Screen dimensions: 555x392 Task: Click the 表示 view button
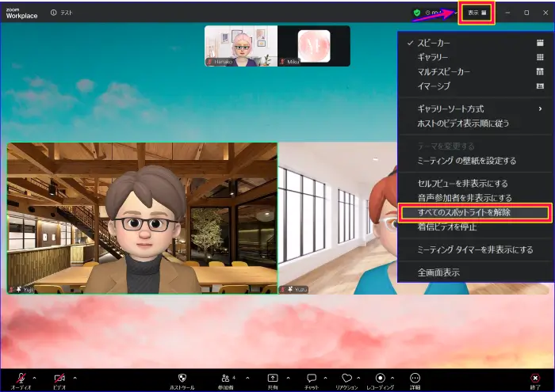(477, 13)
